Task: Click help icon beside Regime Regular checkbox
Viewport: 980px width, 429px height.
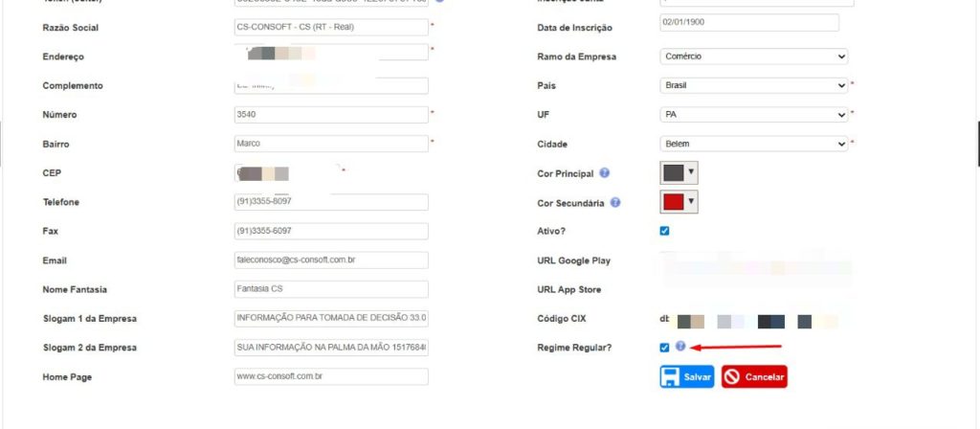Action: tap(680, 347)
